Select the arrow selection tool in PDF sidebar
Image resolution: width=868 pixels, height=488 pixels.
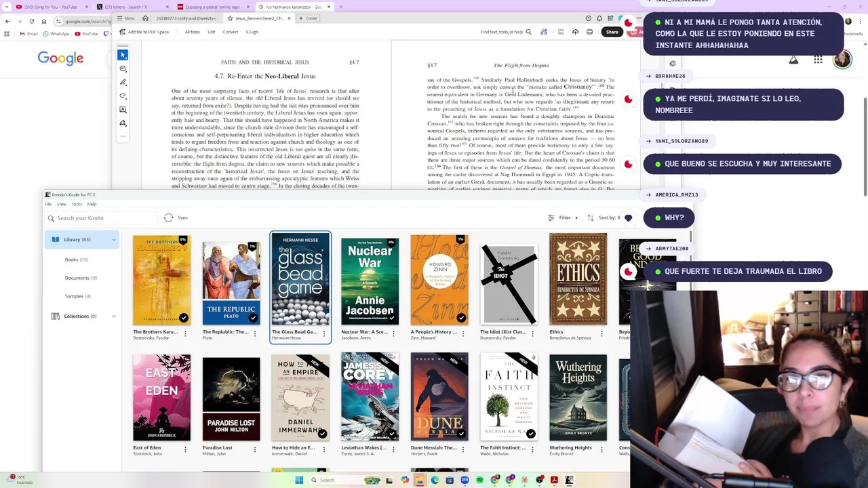[x=123, y=55]
